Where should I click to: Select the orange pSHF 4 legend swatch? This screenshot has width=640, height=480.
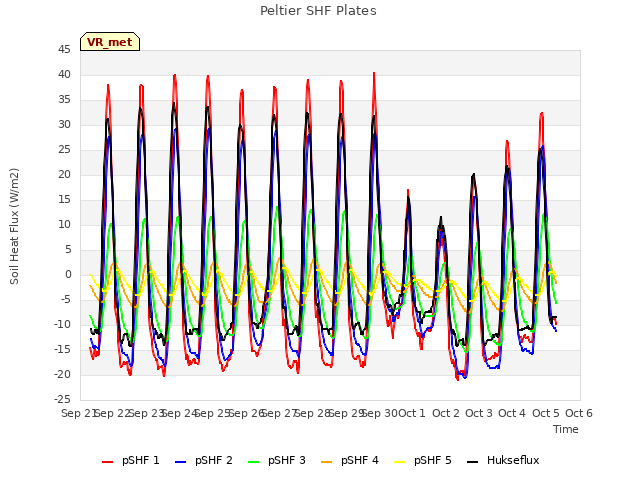pos(327,462)
